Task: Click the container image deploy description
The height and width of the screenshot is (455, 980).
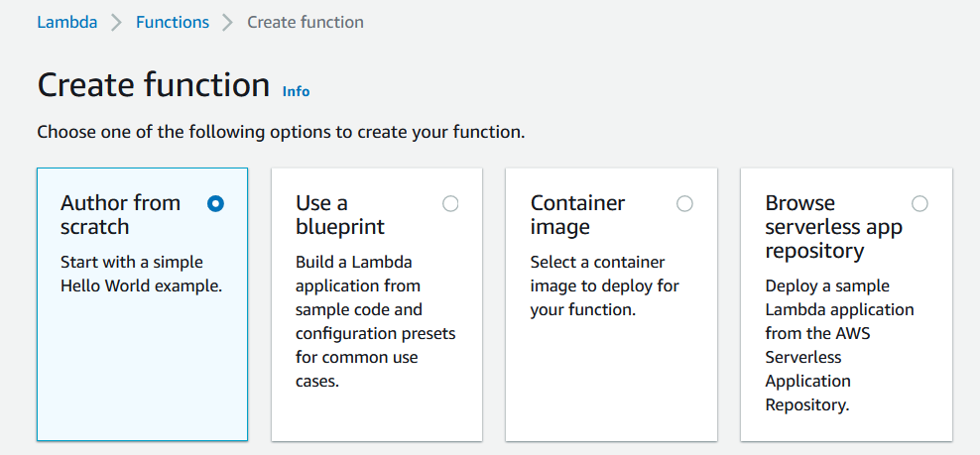Action: coord(604,285)
